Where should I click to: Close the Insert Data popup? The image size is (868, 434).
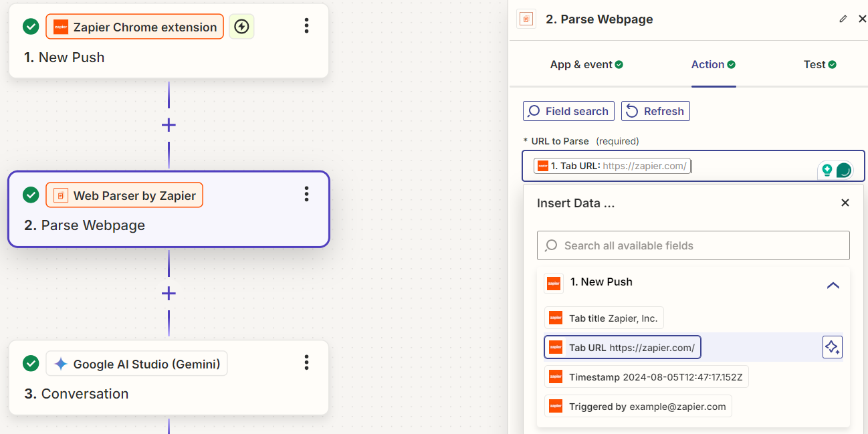click(845, 203)
